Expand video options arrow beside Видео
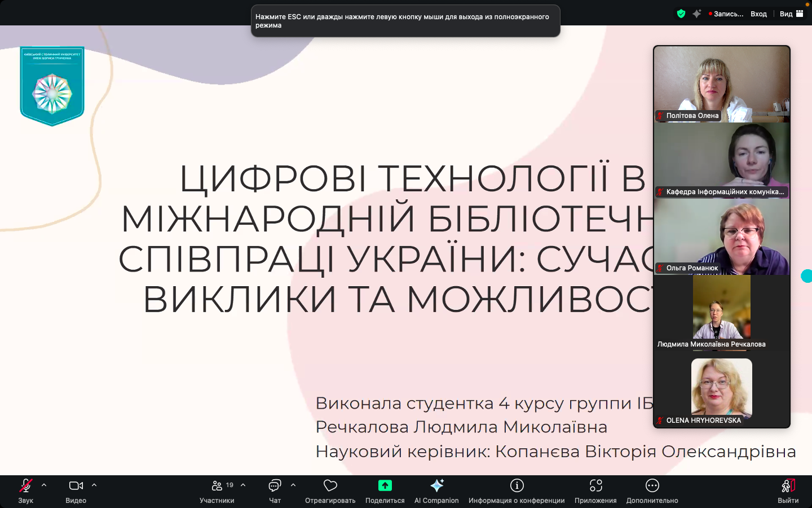Screen dimensions: 812x508 [94, 485]
